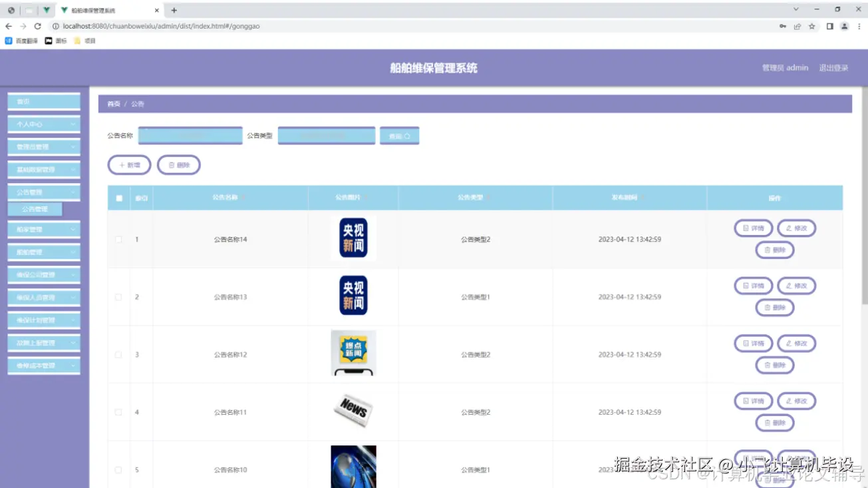Click 修改 for 公告名称13
Viewport: 868px width, 488px height.
pos(796,286)
